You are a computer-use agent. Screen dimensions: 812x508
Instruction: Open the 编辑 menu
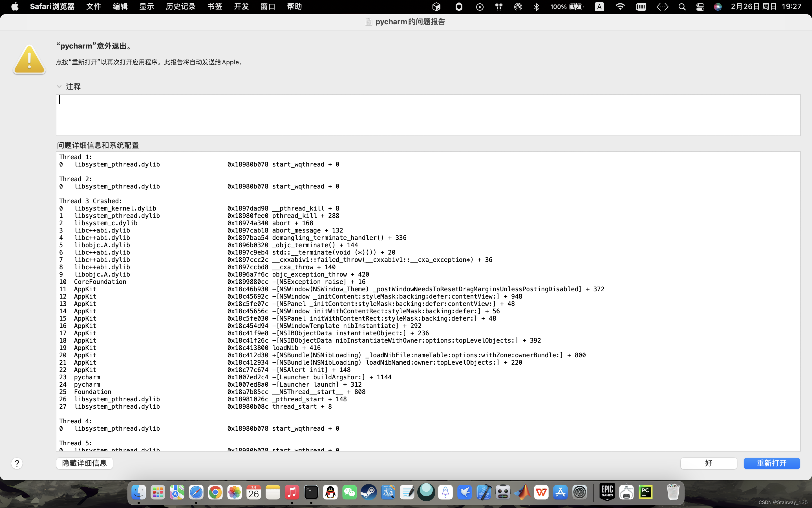click(120, 7)
